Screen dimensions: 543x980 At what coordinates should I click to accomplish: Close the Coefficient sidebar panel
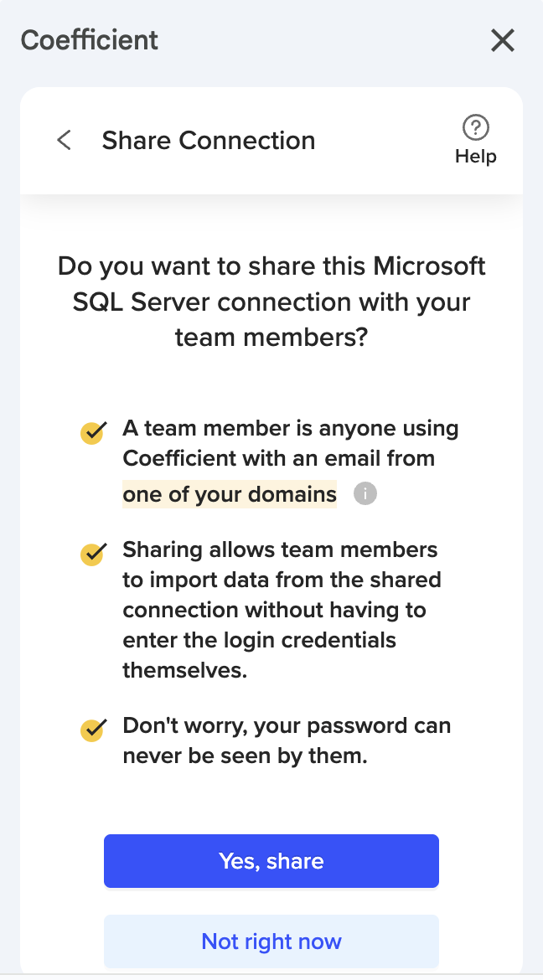(x=503, y=40)
